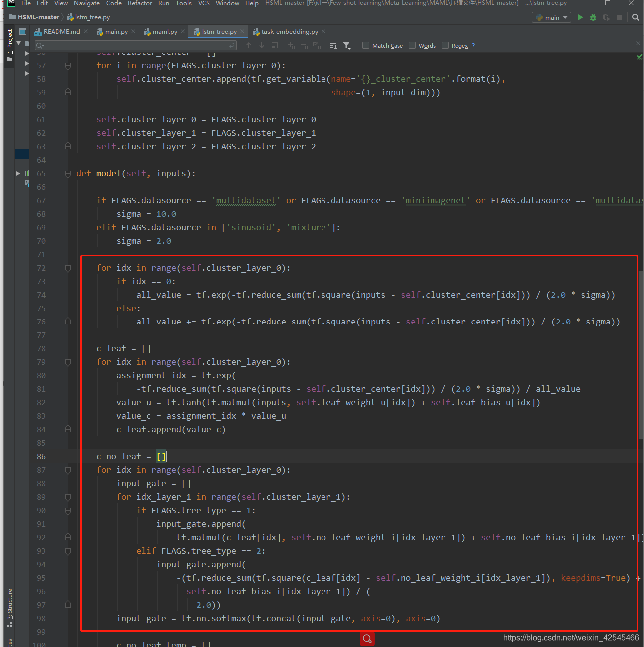
Task: Collapse the for loop at line 57
Action: coord(68,65)
